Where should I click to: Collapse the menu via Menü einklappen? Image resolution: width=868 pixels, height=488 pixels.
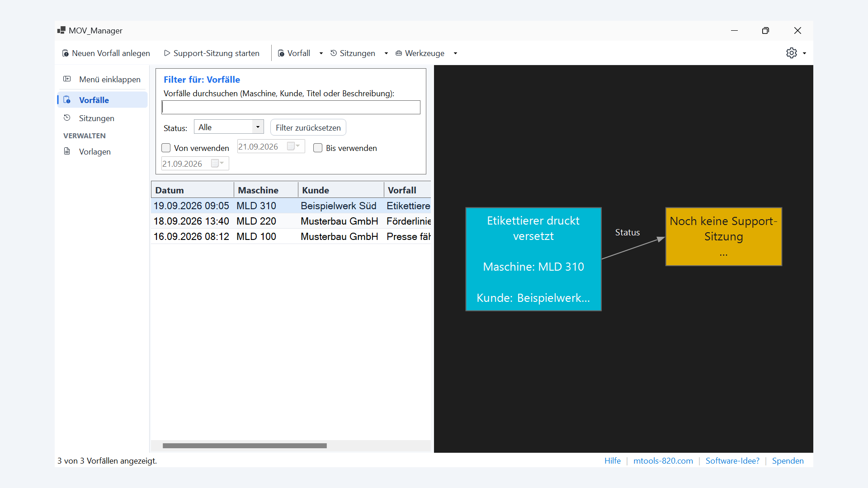click(x=103, y=79)
